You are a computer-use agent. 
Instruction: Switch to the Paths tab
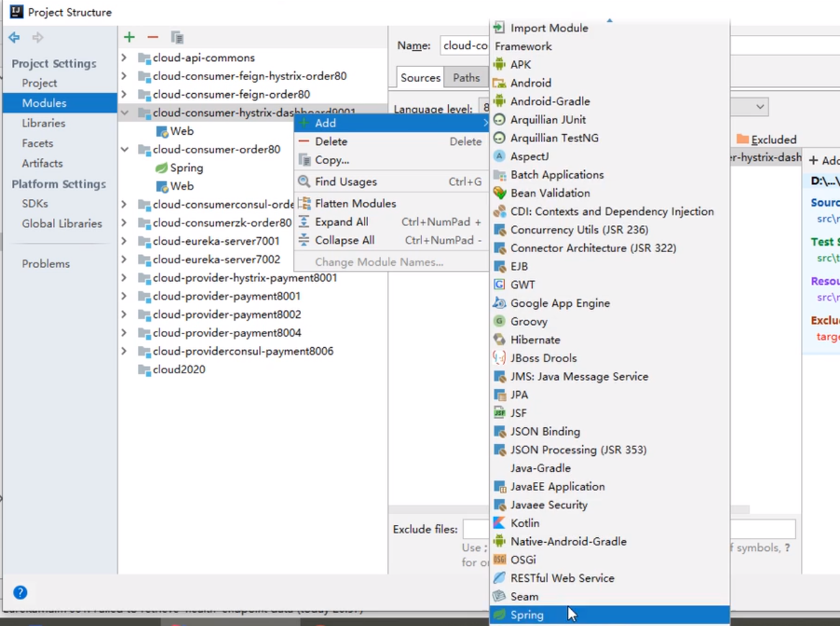(x=466, y=78)
